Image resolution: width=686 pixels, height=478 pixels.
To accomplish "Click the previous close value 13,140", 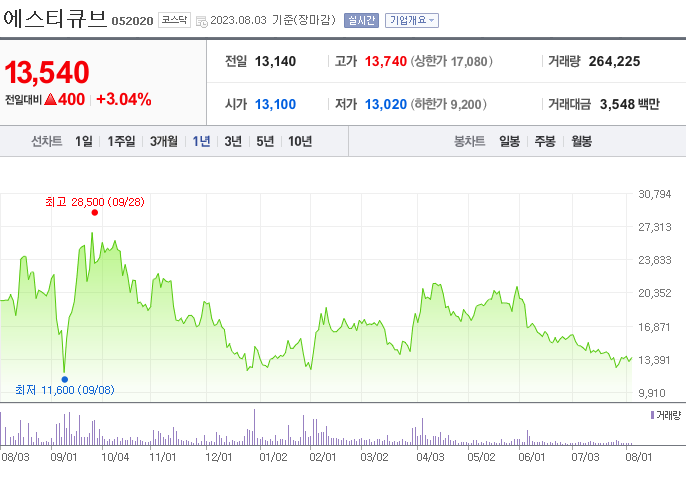I will point(275,61).
